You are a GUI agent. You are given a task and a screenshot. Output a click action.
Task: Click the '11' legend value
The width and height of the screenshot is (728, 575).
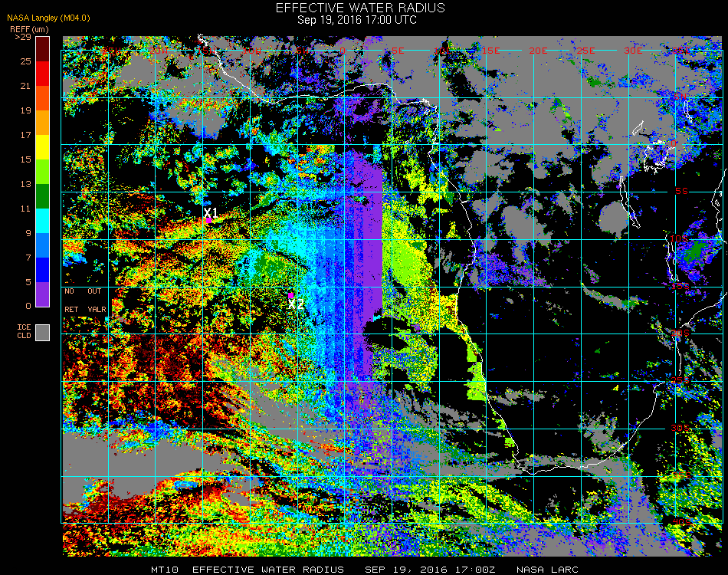click(x=25, y=209)
